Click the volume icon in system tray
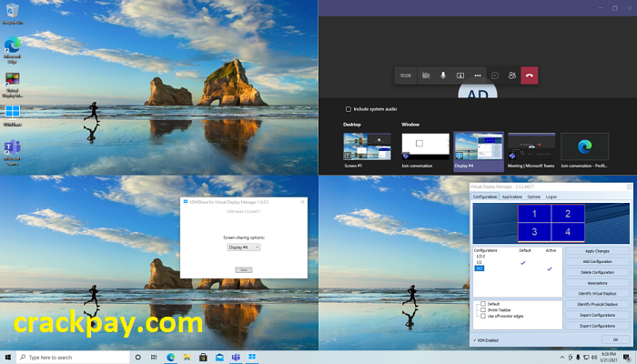The height and width of the screenshot is (364, 637). [x=594, y=358]
